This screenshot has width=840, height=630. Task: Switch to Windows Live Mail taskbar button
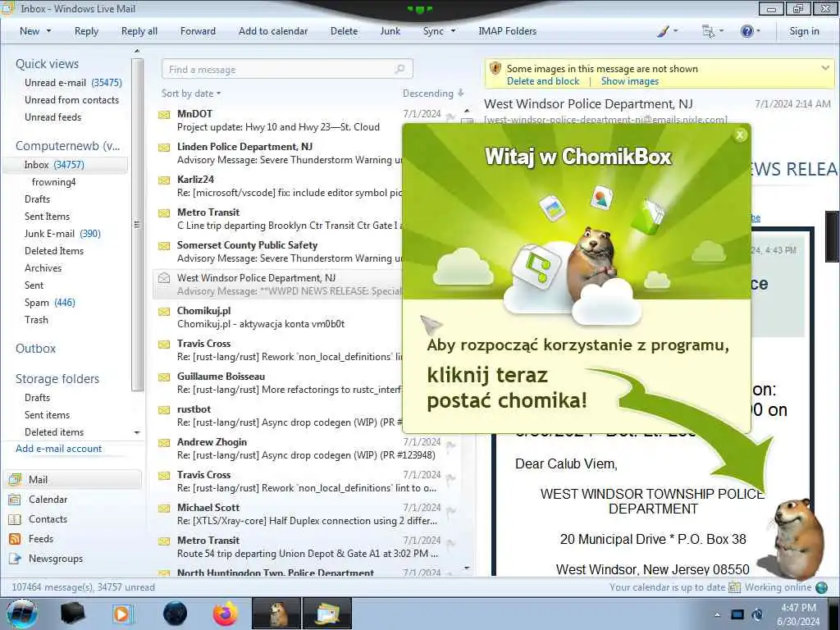[x=327, y=614]
